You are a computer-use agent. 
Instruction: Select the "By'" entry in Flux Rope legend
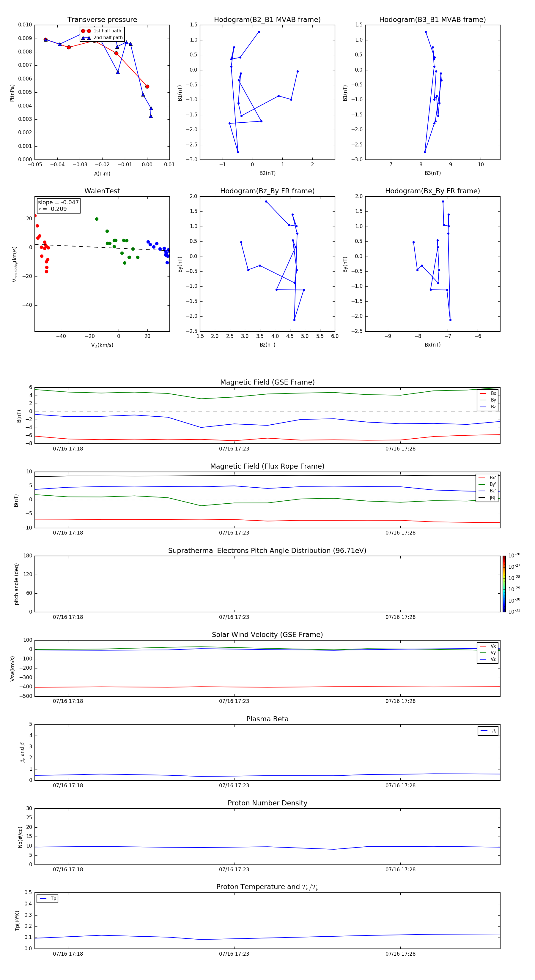click(487, 484)
